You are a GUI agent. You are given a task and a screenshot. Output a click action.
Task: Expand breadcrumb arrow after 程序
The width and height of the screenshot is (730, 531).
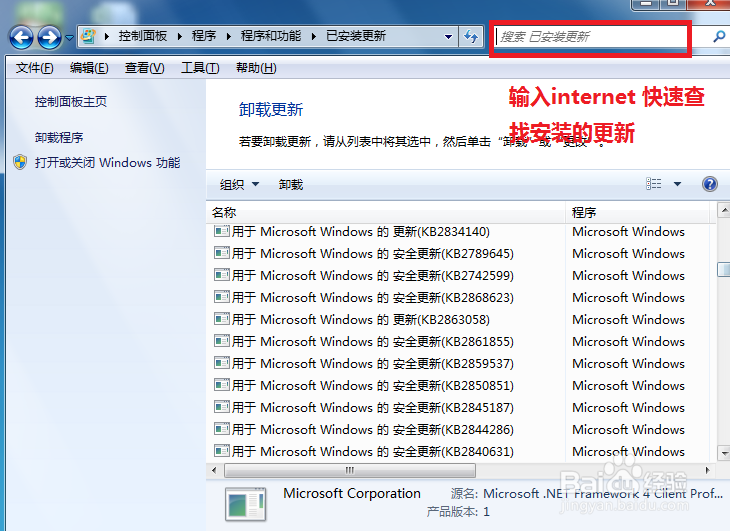click(x=229, y=36)
